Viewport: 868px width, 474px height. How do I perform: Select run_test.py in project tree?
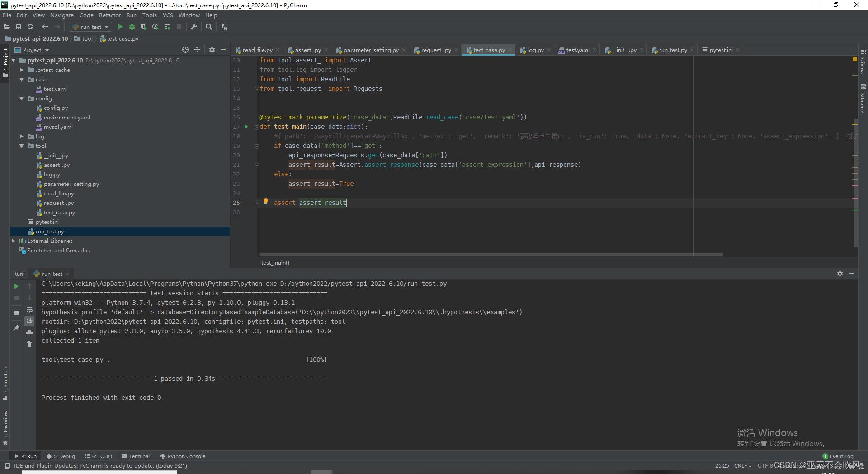click(x=120, y=232)
